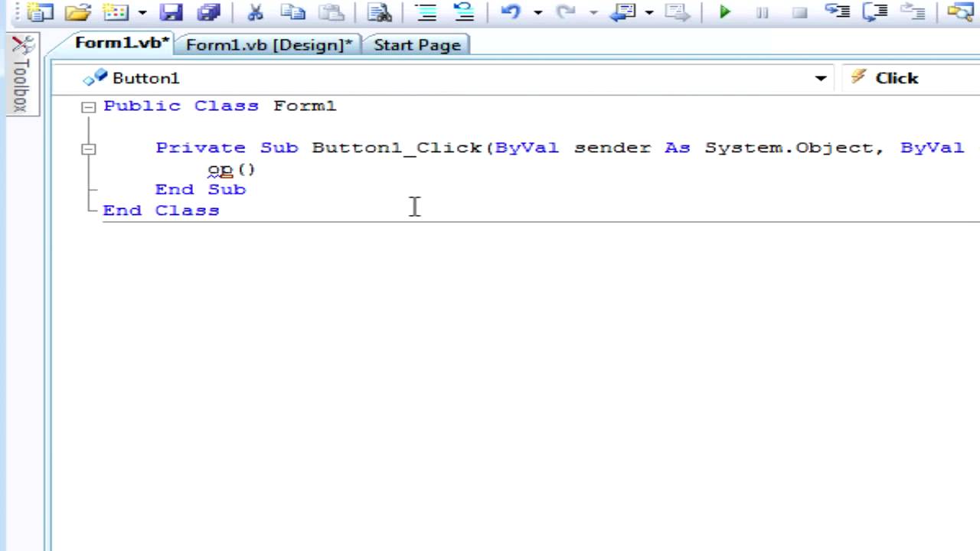
Task: Click the Break All pause icon
Action: (x=763, y=12)
